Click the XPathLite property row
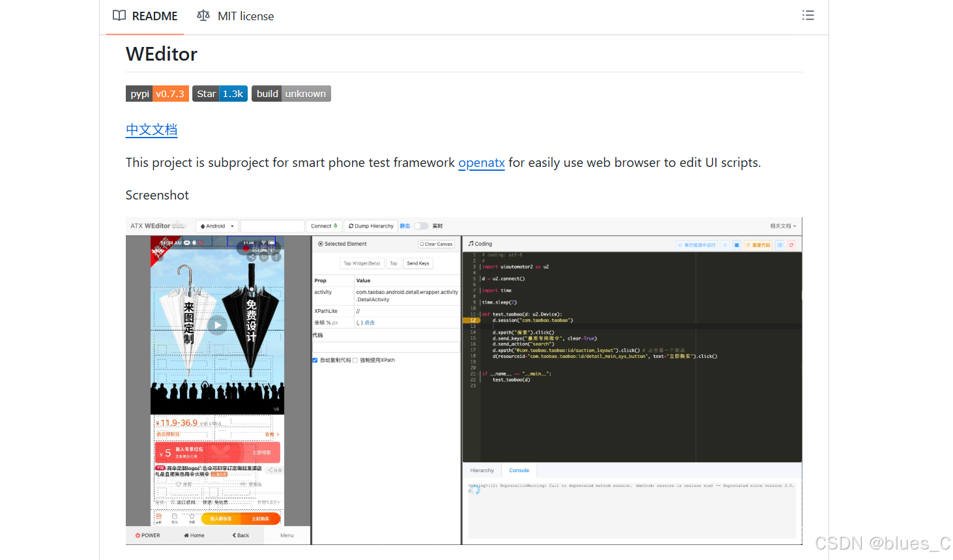The image size is (953, 560). click(x=386, y=311)
